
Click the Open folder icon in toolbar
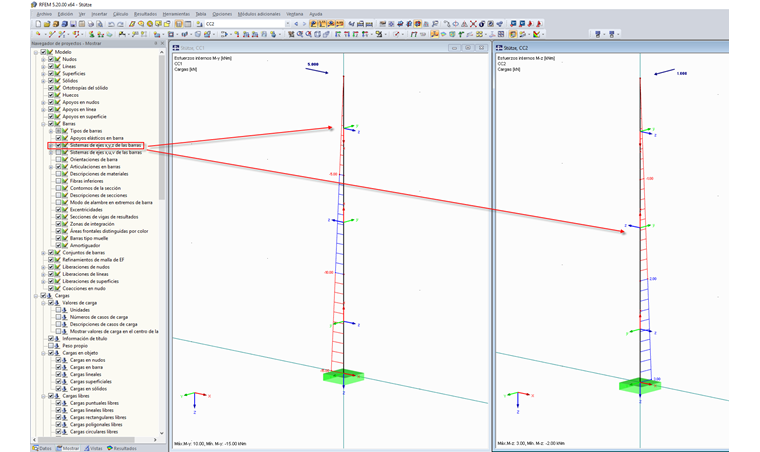point(47,24)
